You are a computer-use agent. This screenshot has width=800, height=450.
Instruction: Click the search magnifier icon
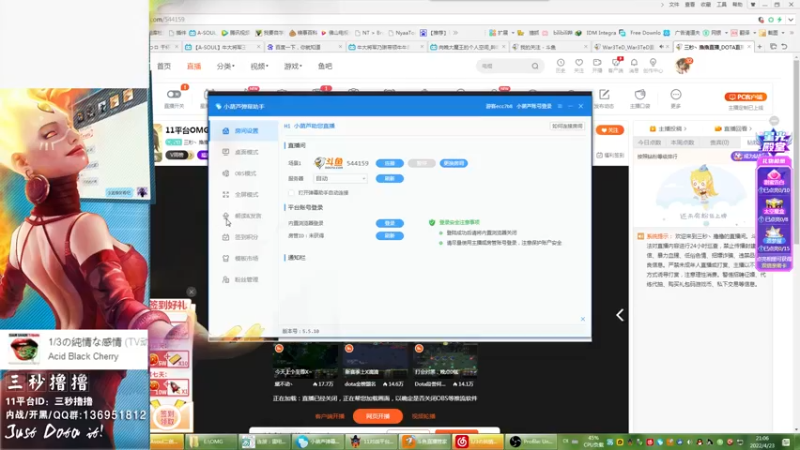535,66
